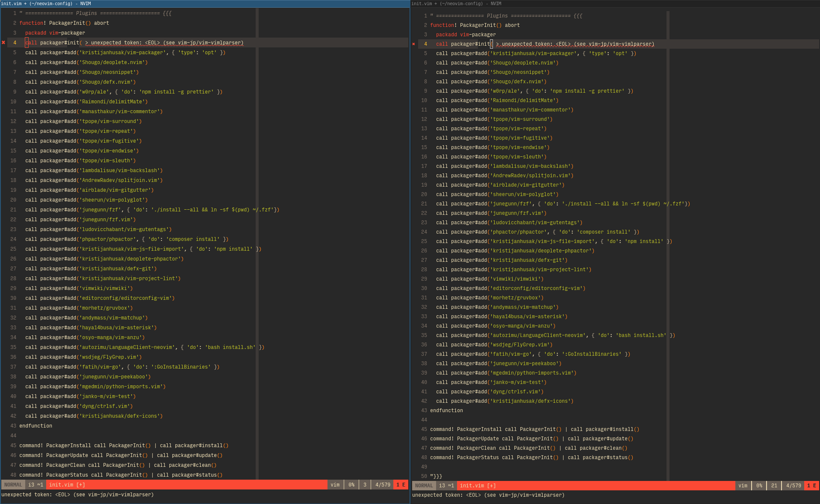Click the command-line error message in left window
Screen dimensions: 820x504
click(77, 495)
